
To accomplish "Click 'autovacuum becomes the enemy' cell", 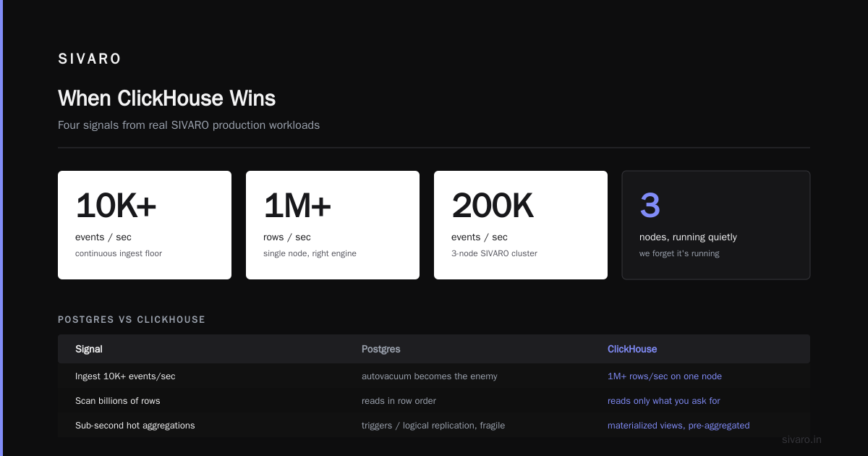I will (430, 376).
